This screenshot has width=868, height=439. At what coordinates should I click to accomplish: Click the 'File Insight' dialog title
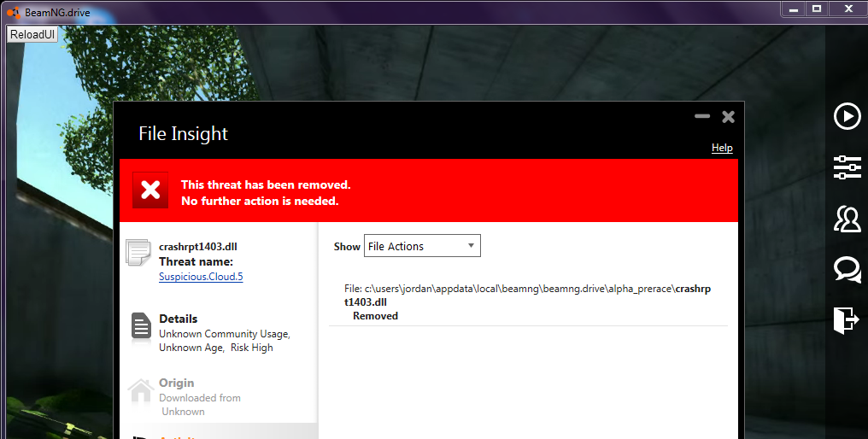pos(183,133)
